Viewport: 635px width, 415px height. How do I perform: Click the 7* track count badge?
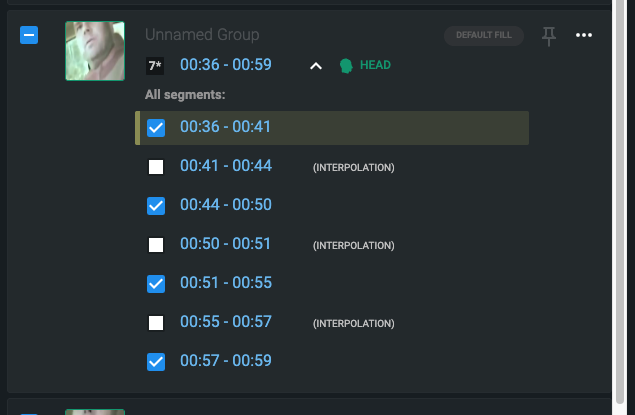point(155,67)
